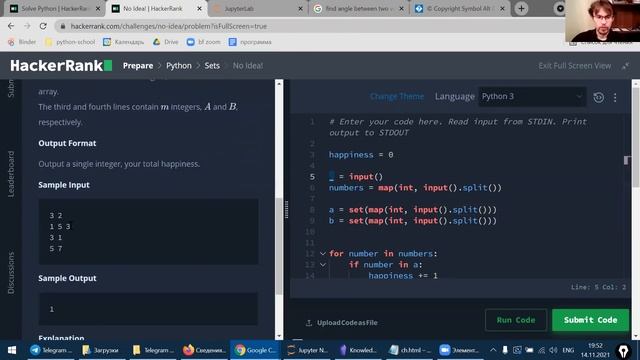This screenshot has height=360, width=640.
Task: Close the Solve Python HackerRank tab
Action: (x=98, y=9)
